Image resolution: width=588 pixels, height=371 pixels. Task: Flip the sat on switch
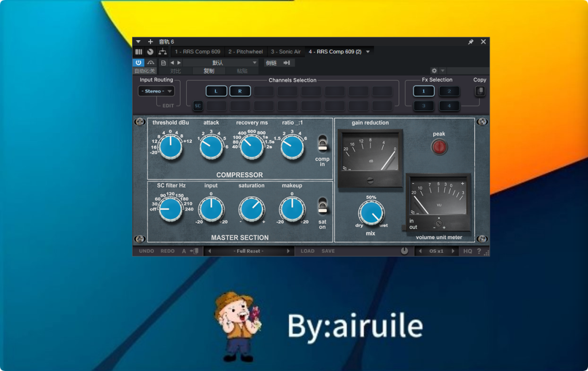click(x=323, y=206)
